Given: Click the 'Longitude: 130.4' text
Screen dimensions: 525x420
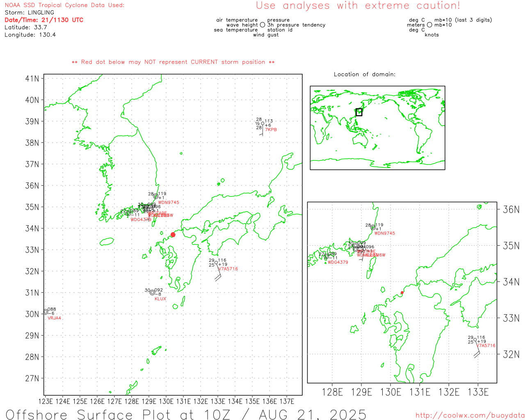Looking at the screenshot, I should coord(30,34).
